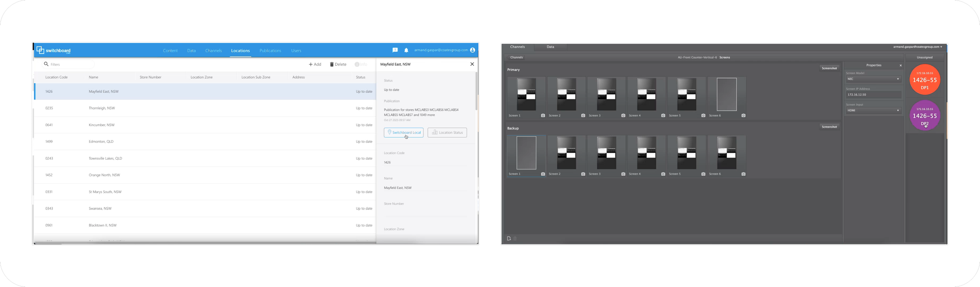Open the account email dropdown in dark window
Viewport: 980px width, 287px height.
[x=918, y=47]
